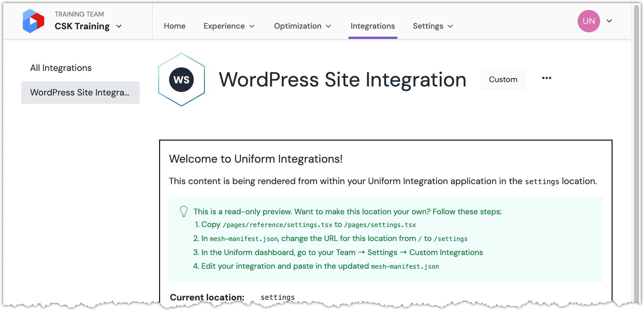Click the Welcome to Uniform Integrations heading
This screenshot has width=644, height=311.
point(256,159)
